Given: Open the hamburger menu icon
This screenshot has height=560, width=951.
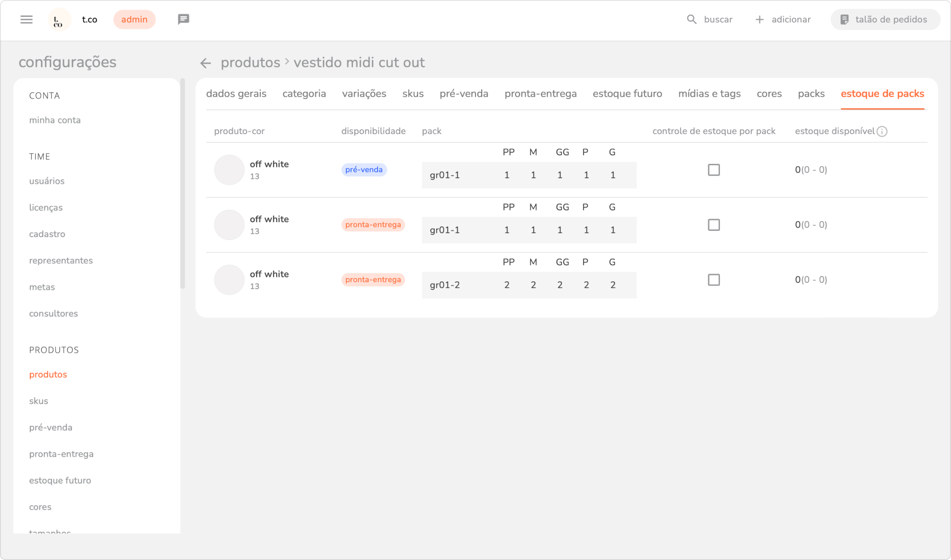Looking at the screenshot, I should click(x=26, y=19).
